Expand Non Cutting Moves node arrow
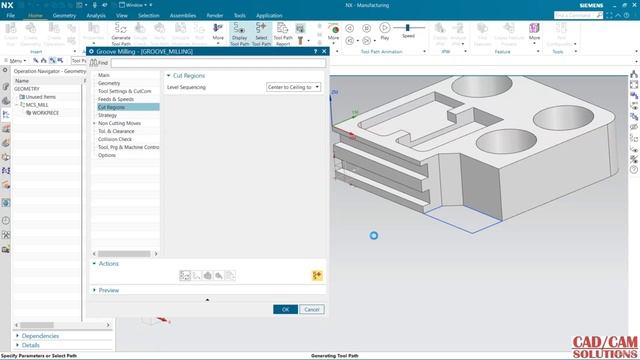 tap(94, 123)
